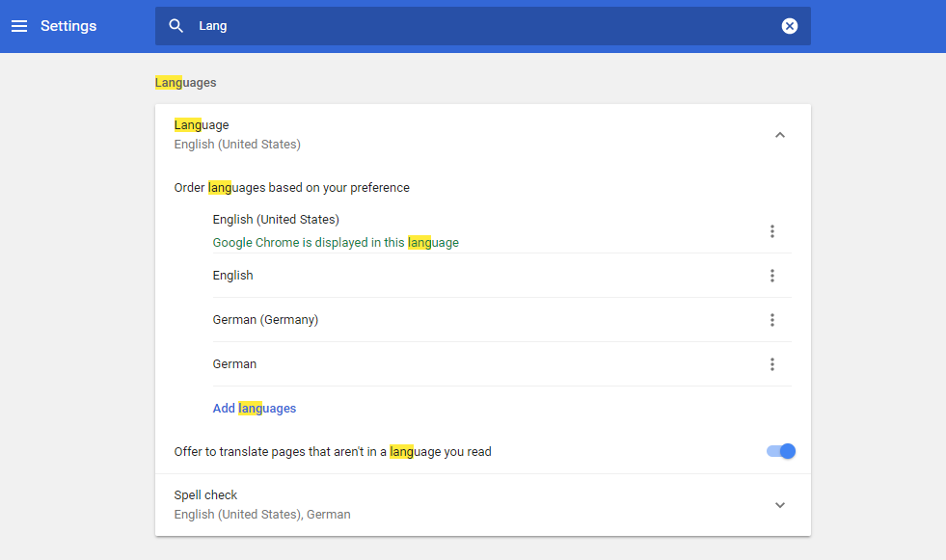
Task: Select the plain English language entry
Action: (233, 276)
